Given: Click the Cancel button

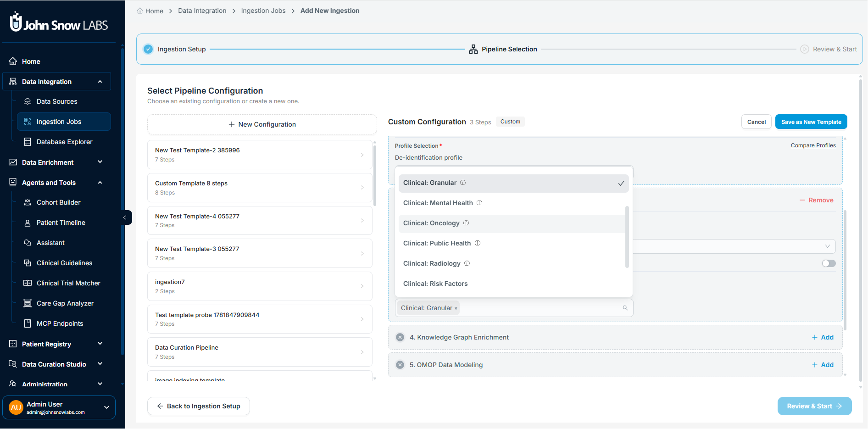Looking at the screenshot, I should point(756,122).
